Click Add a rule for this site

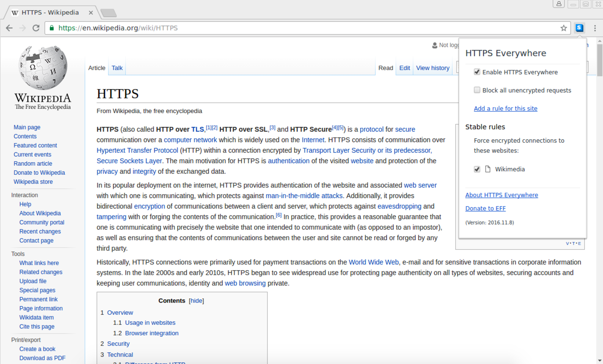(505, 109)
